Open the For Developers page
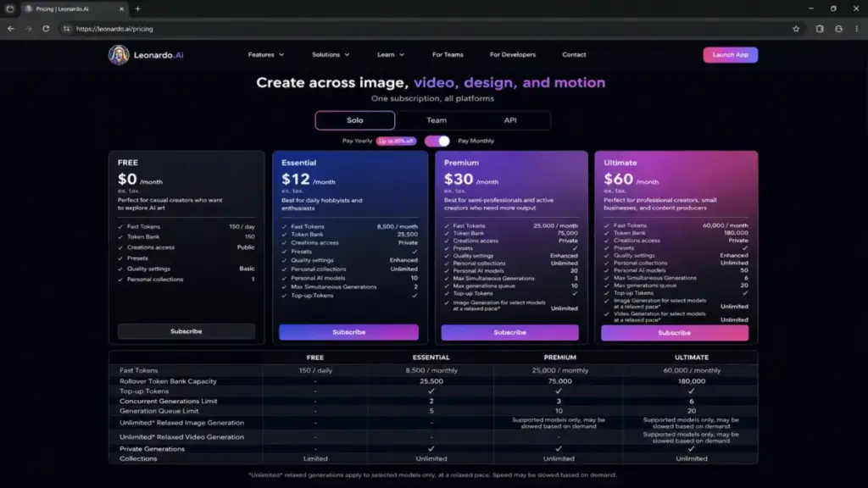This screenshot has width=868, height=488. 513,55
